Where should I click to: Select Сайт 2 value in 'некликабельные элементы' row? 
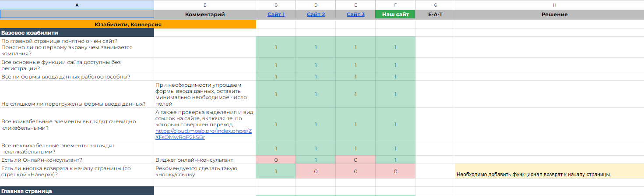[316, 148]
